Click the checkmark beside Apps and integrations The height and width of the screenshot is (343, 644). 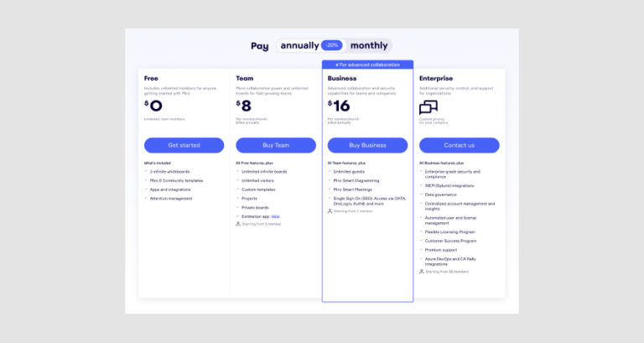click(146, 190)
